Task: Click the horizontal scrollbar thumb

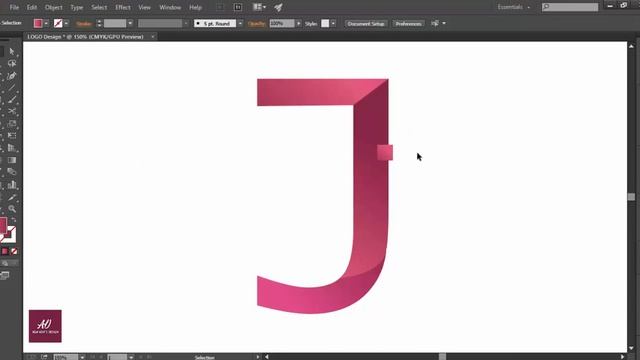Action: [x=442, y=357]
